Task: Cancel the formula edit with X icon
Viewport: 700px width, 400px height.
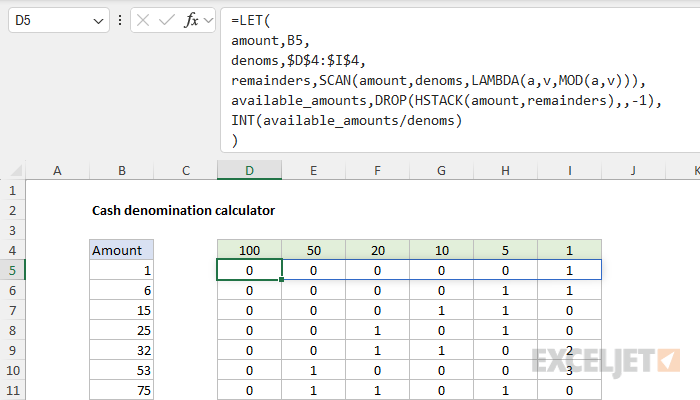Action: (x=143, y=20)
